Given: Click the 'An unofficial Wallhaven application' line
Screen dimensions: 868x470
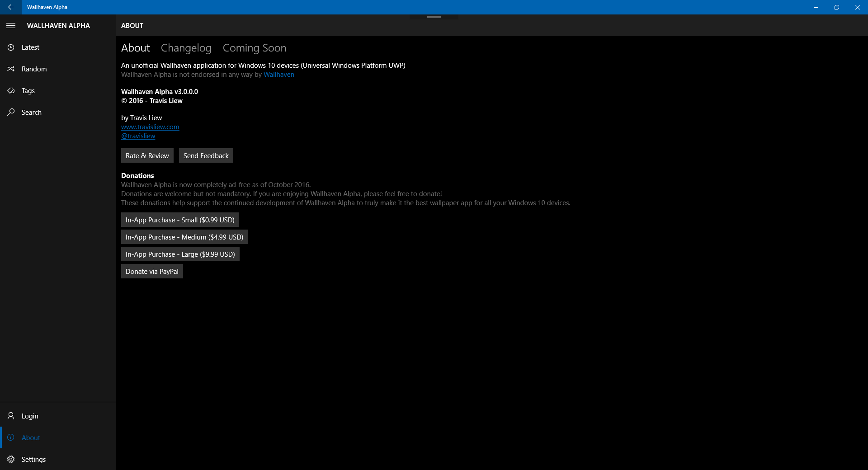Looking at the screenshot, I should [263, 66].
